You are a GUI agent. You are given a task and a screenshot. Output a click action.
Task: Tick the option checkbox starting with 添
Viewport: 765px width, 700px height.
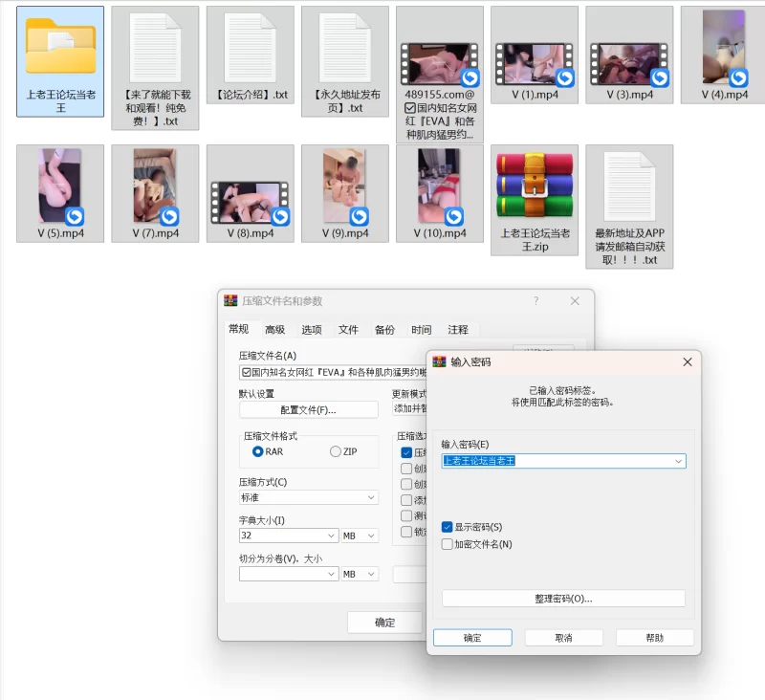[x=405, y=500]
